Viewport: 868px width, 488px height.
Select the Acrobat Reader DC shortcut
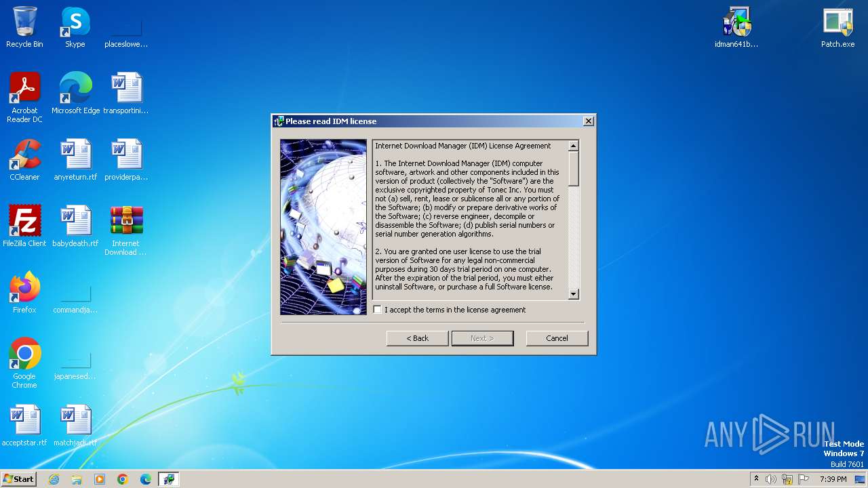[24, 98]
